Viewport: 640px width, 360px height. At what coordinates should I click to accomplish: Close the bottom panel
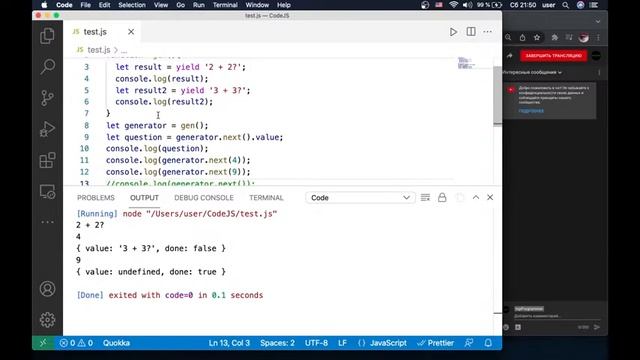coord(490,198)
